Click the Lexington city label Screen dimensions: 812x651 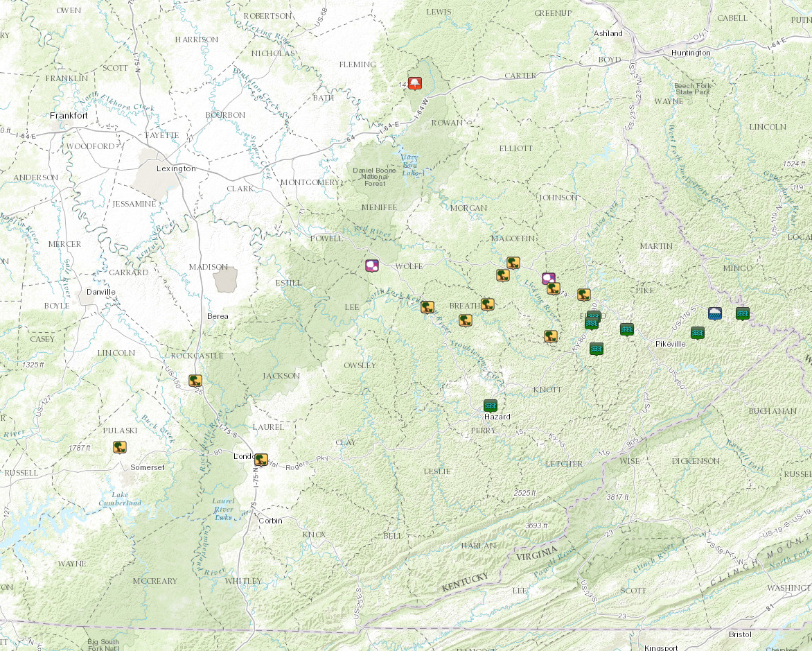176,168
